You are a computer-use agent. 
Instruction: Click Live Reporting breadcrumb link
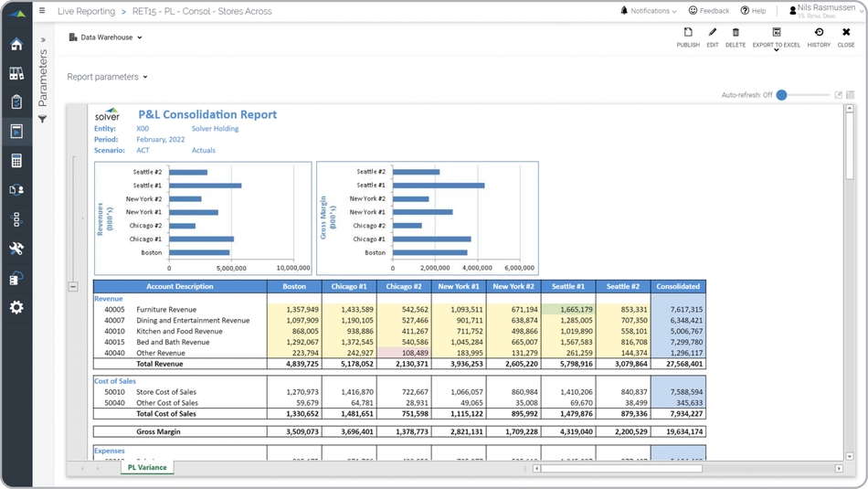point(86,11)
